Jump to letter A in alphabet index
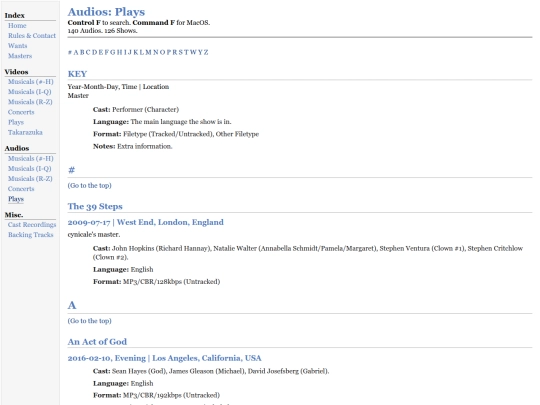The width and height of the screenshot is (540, 405). pyautogui.click(x=76, y=52)
